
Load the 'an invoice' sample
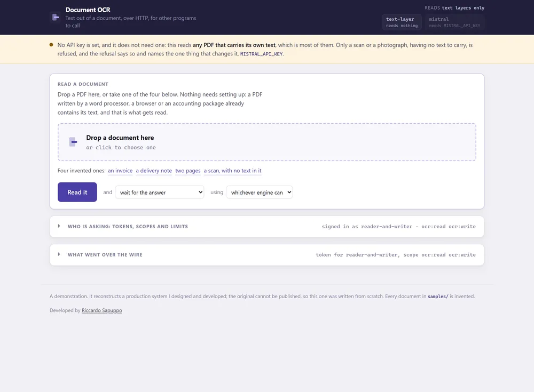[120, 171]
